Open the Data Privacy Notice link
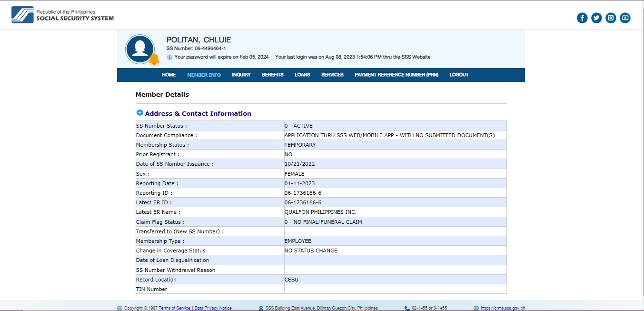Viewport: 644px width, 311px height. click(213, 308)
